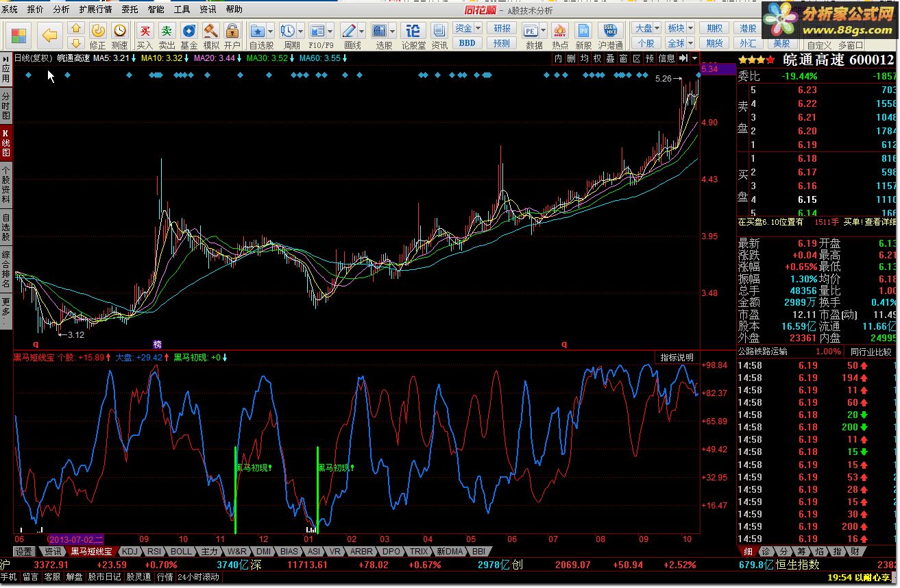Open the 智能 menu
The height and width of the screenshot is (588, 900).
coord(156,10)
